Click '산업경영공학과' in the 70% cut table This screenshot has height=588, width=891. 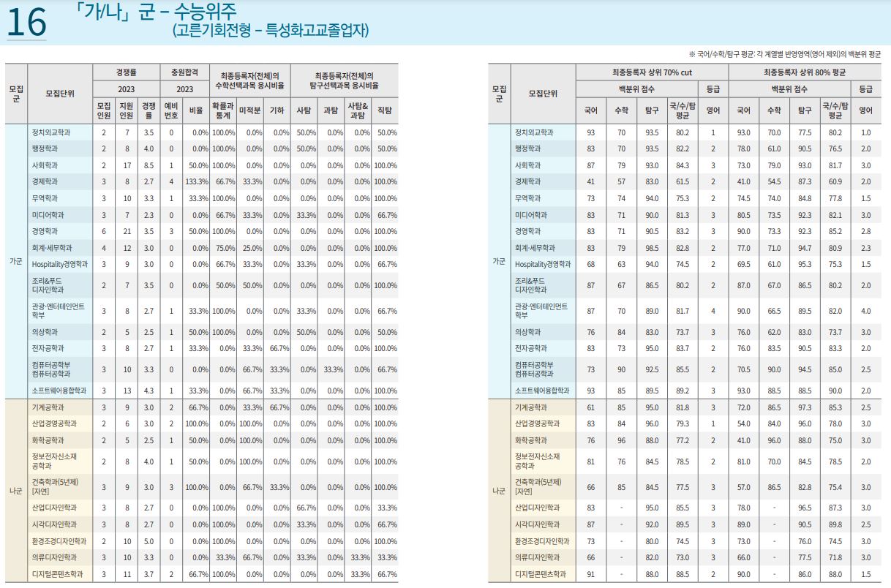pyautogui.click(x=537, y=423)
